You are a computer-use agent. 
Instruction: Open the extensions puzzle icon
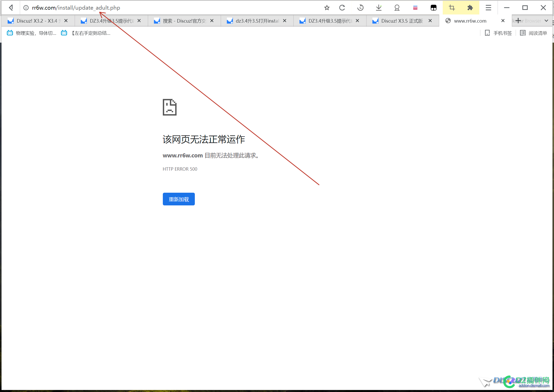tap(470, 8)
